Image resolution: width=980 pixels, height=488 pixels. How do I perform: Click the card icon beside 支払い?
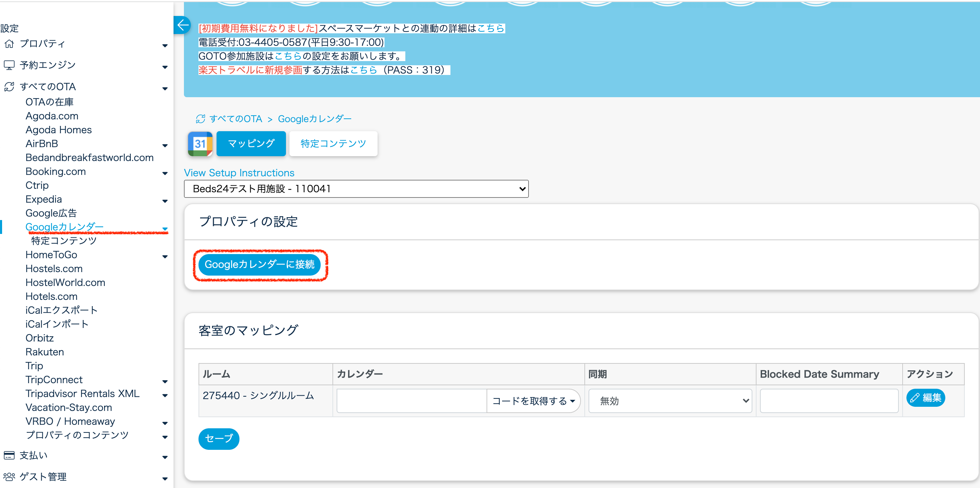9,455
